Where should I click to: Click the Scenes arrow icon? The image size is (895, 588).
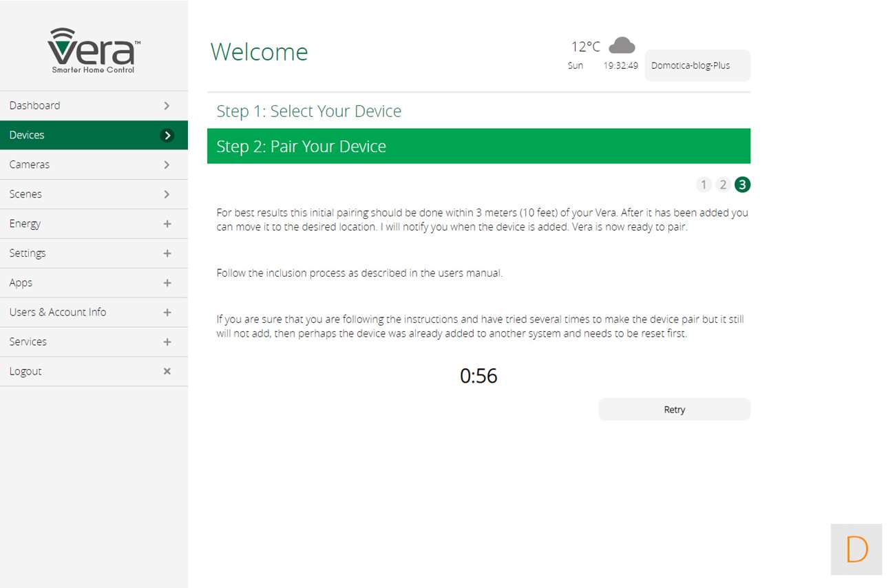tap(167, 195)
